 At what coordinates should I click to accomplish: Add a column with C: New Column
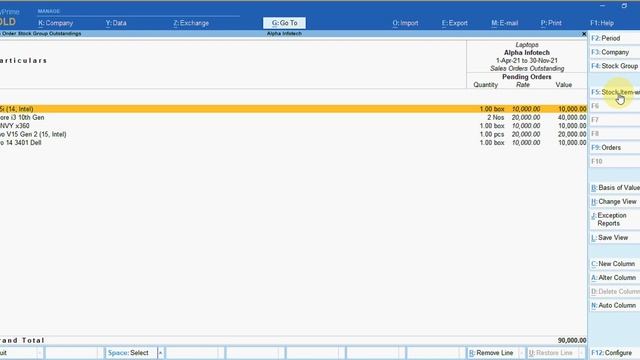tap(614, 264)
